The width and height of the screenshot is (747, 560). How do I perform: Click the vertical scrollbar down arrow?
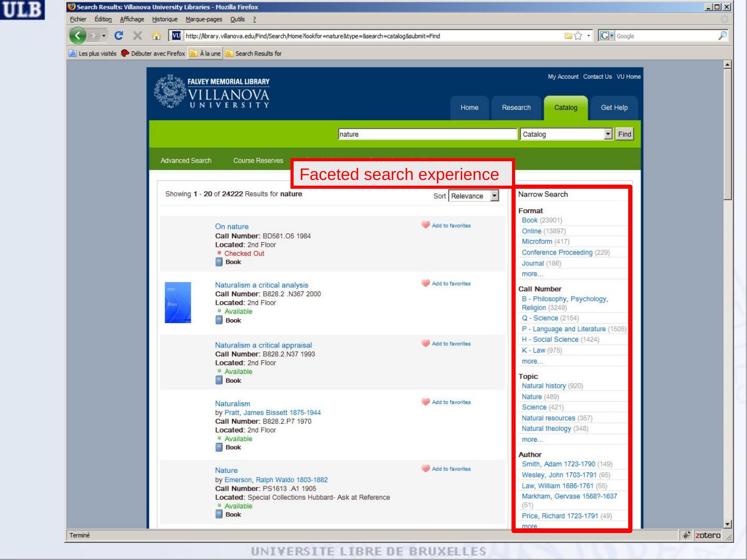(x=727, y=524)
